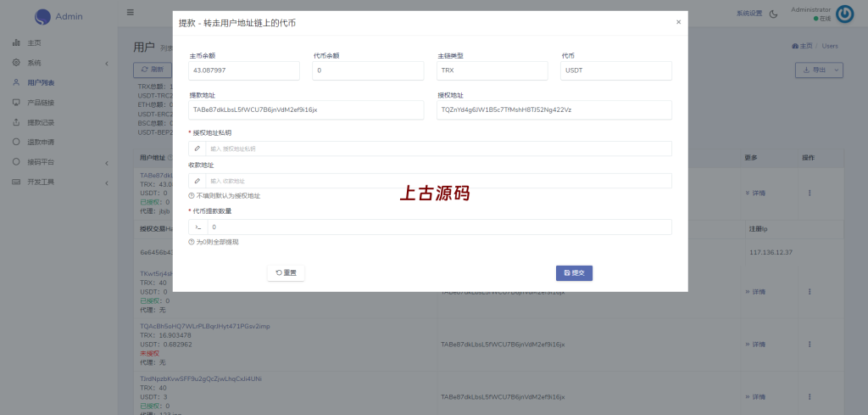868x415 pixels.
Task: Click the Admin logo in the sidebar
Action: (58, 17)
